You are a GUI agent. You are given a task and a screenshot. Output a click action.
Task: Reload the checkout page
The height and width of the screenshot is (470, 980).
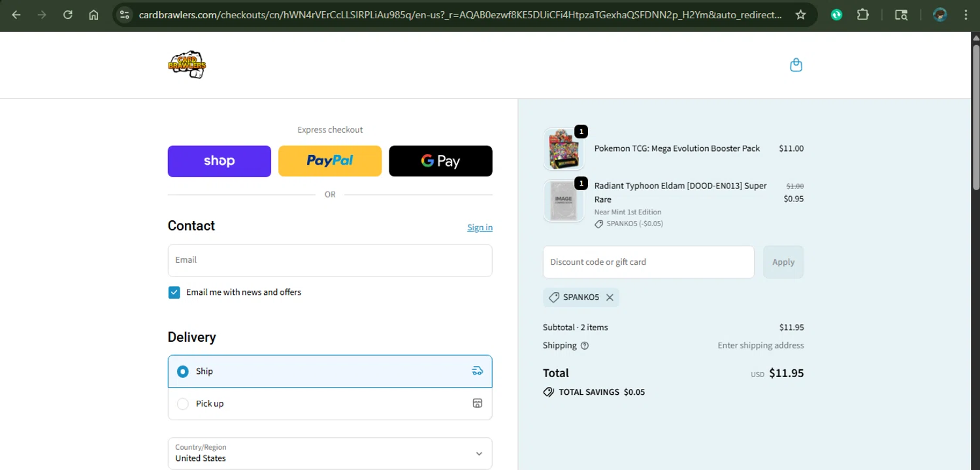[x=68, y=14]
